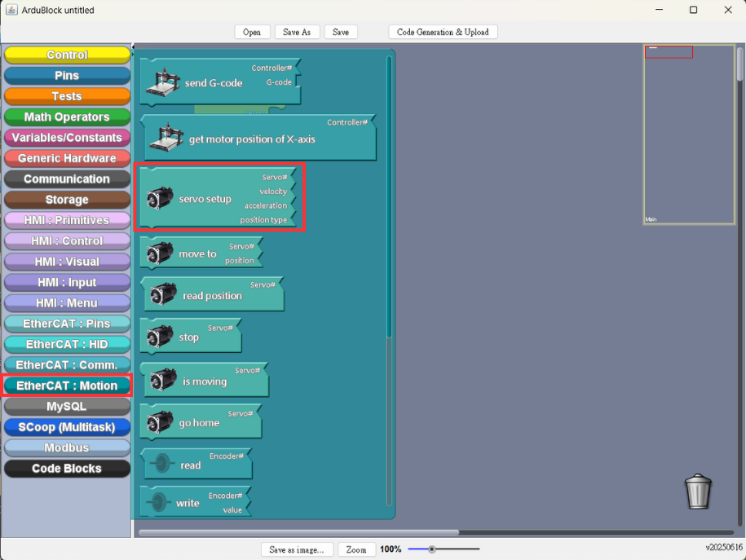
Task: Select the go home block label
Action: coord(200,423)
